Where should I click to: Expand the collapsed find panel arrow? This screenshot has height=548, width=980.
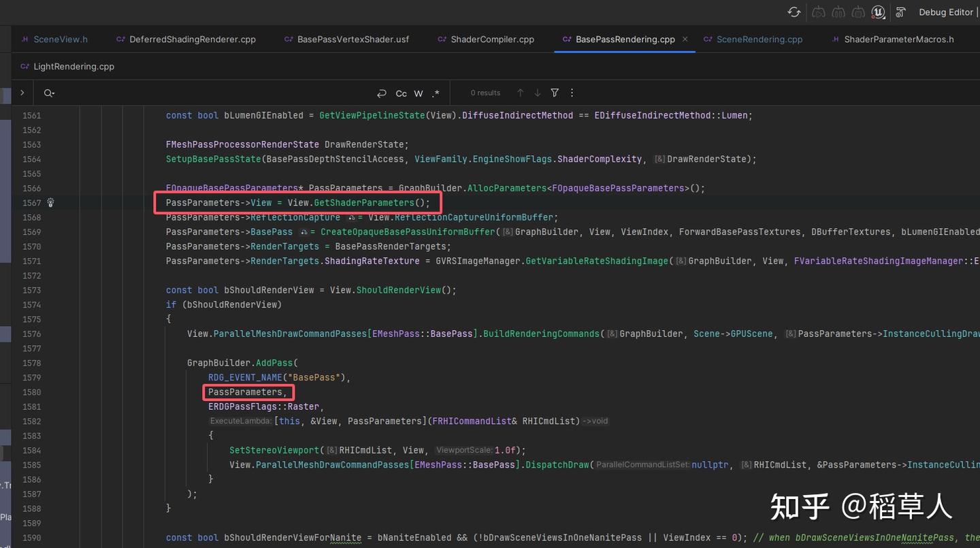pos(22,92)
